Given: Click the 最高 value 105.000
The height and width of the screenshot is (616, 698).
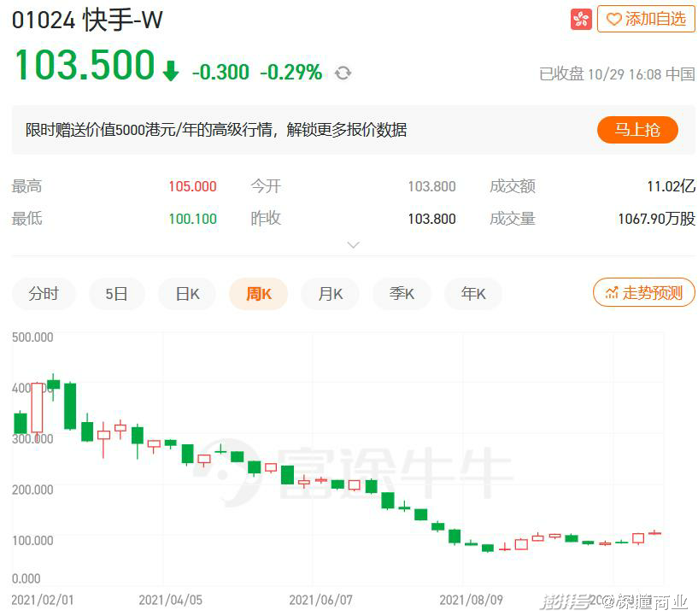Looking at the screenshot, I should [x=193, y=186].
